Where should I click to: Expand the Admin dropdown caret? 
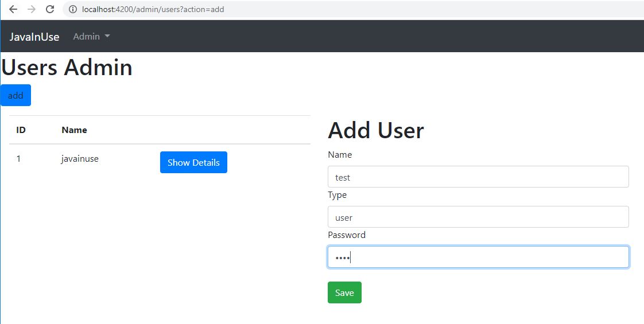(x=107, y=36)
